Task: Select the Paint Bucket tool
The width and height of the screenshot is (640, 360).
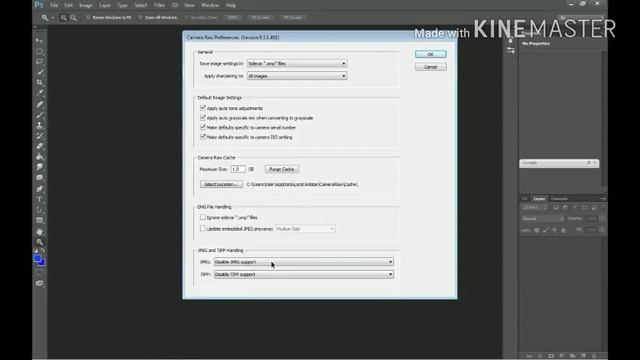Action: click(x=39, y=157)
